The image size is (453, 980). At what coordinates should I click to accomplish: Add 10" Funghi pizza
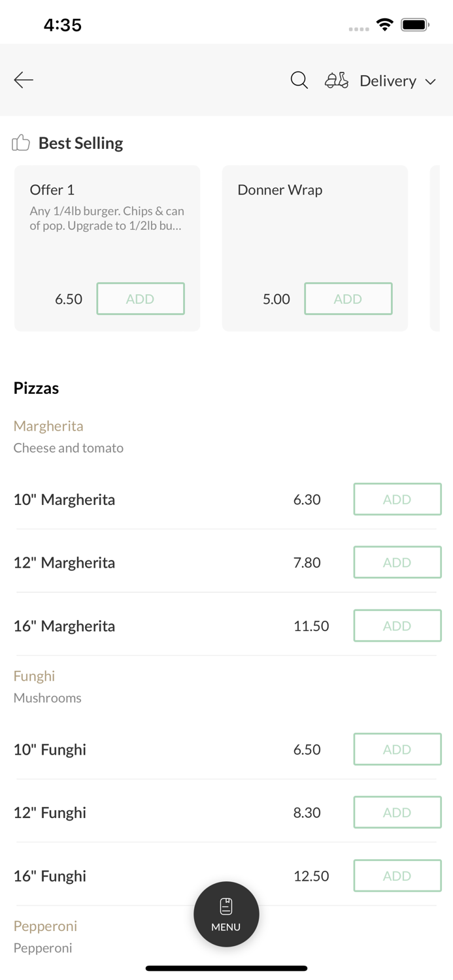[x=397, y=749]
